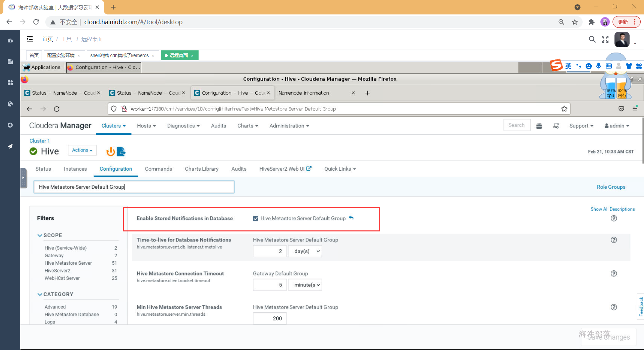Click the sidebar collapse hamburger icon
The height and width of the screenshot is (350, 644).
point(30,39)
